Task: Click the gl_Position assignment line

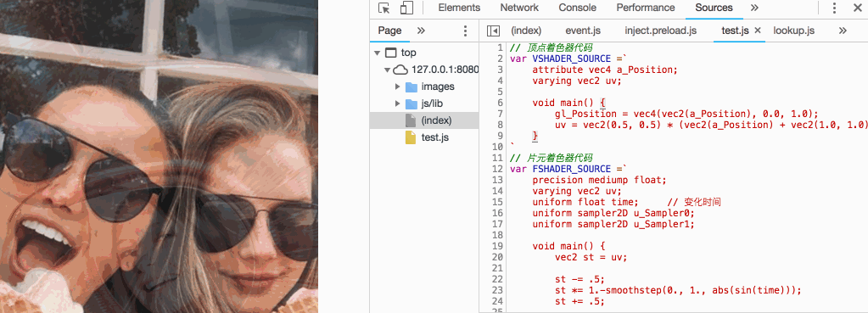Action: pos(686,114)
